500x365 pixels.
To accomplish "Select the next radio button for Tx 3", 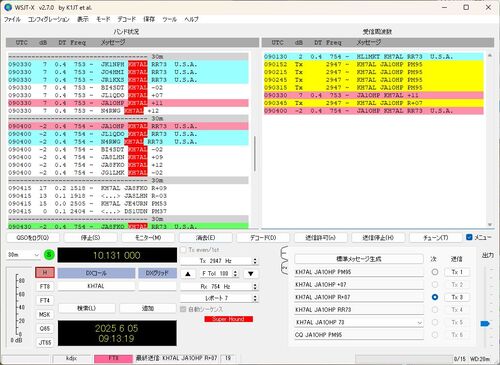I will (435, 297).
